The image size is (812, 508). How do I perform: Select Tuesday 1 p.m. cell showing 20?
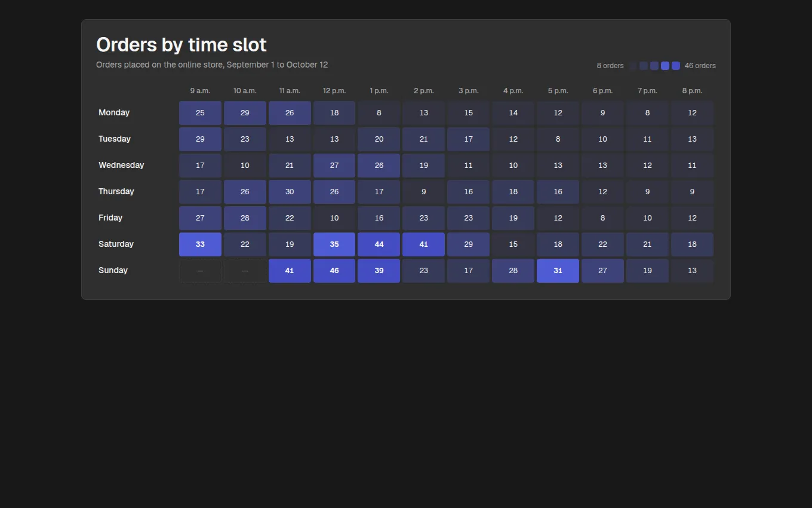click(379, 139)
